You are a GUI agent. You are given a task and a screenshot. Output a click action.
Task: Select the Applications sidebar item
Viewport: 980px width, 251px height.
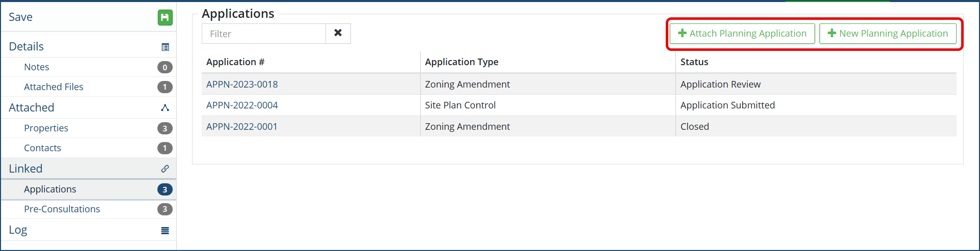click(50, 189)
